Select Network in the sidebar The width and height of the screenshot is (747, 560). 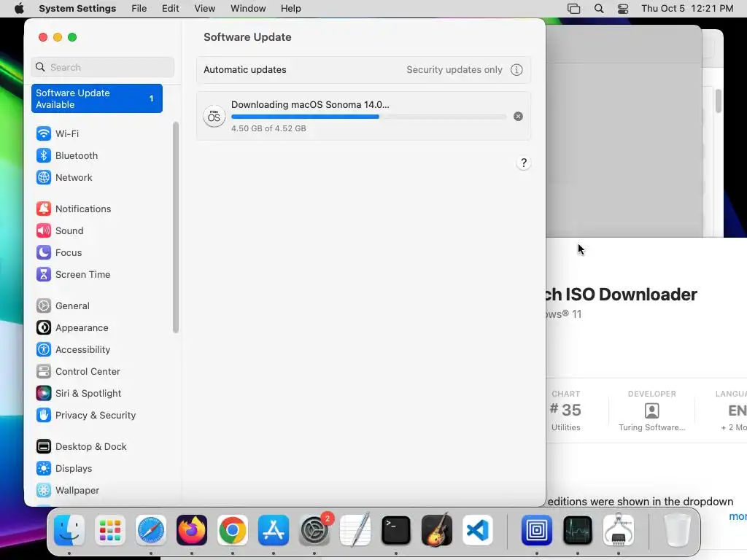tap(64, 178)
